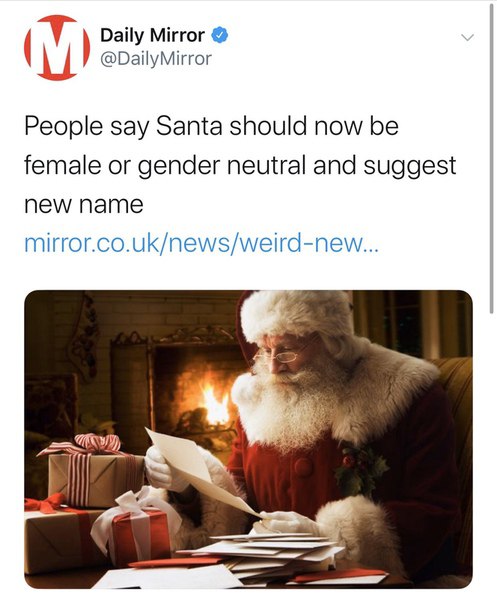Click the red button on Santa's coat
This screenshot has height=604, width=497.
point(303,467)
